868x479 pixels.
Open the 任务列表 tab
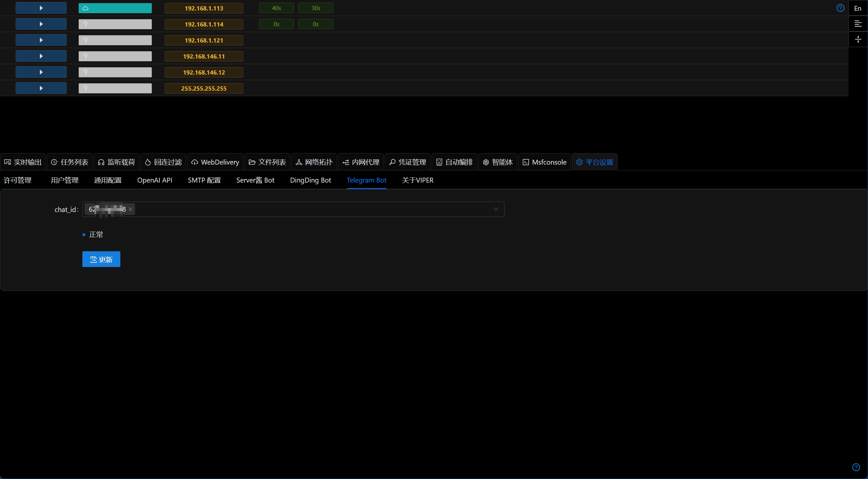coord(70,162)
